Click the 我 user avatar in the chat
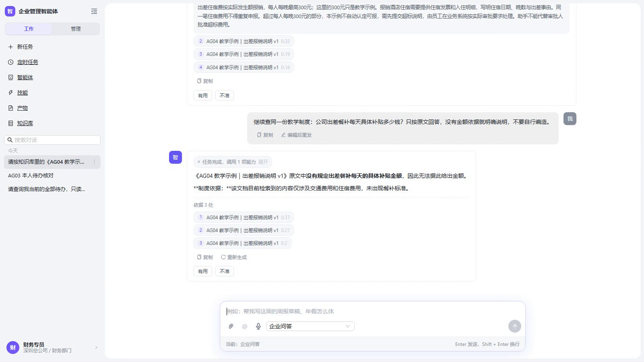The width and height of the screenshot is (644, 362). 570,119
